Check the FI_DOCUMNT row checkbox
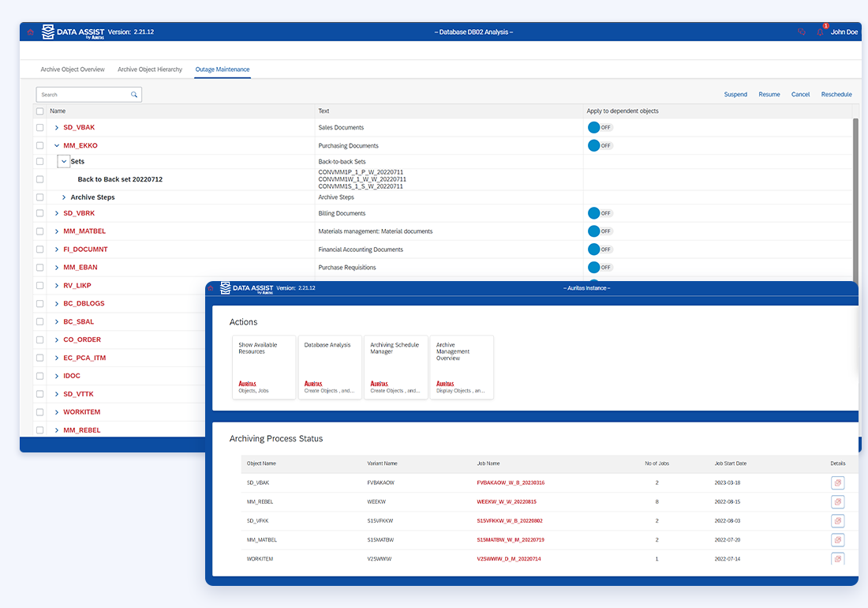 (x=40, y=250)
